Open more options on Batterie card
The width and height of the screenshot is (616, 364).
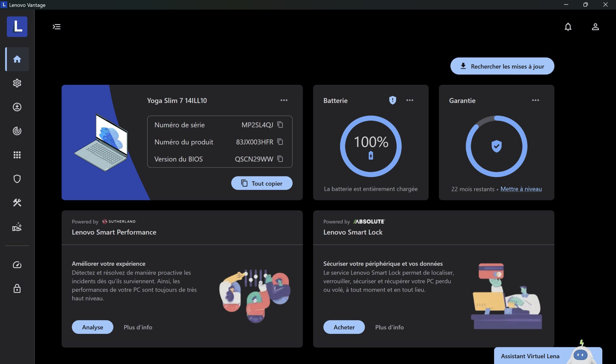[x=410, y=100]
